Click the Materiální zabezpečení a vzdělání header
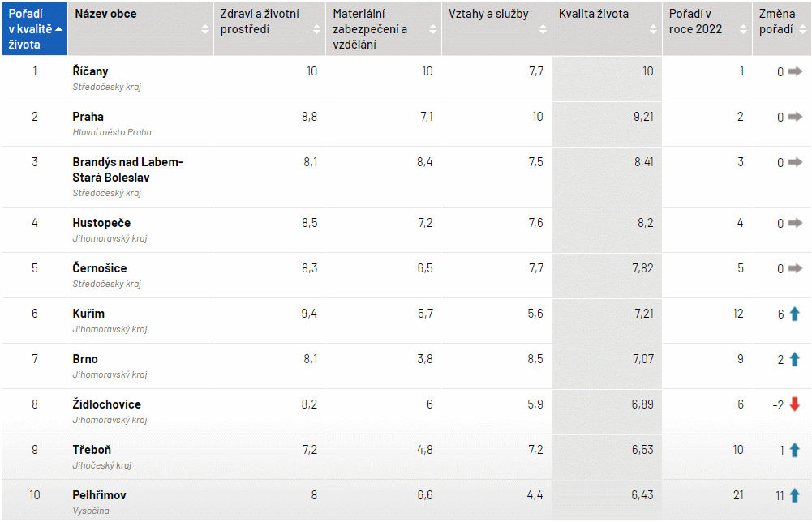The height and width of the screenshot is (522, 812). click(x=371, y=29)
